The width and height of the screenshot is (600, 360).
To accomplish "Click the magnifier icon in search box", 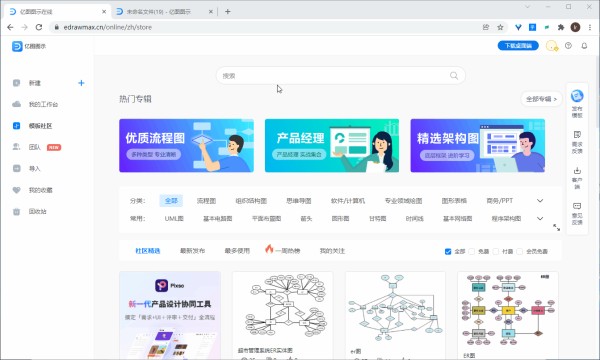I will (454, 76).
